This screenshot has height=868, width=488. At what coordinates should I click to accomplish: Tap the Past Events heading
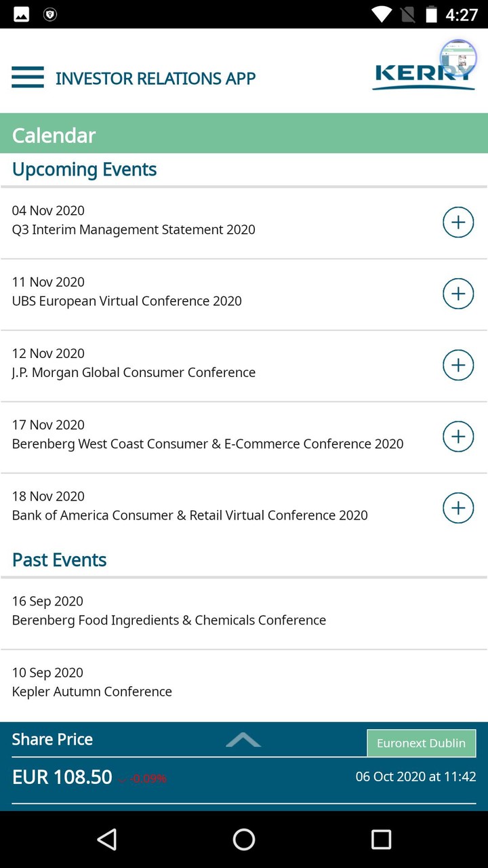pos(59,559)
